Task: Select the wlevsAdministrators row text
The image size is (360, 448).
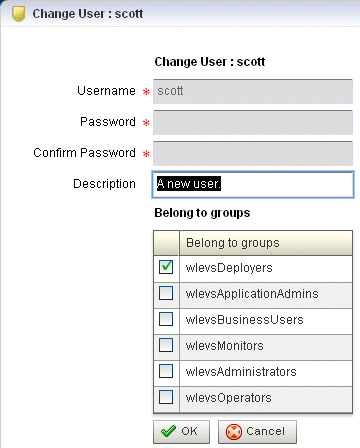Action: tap(241, 372)
